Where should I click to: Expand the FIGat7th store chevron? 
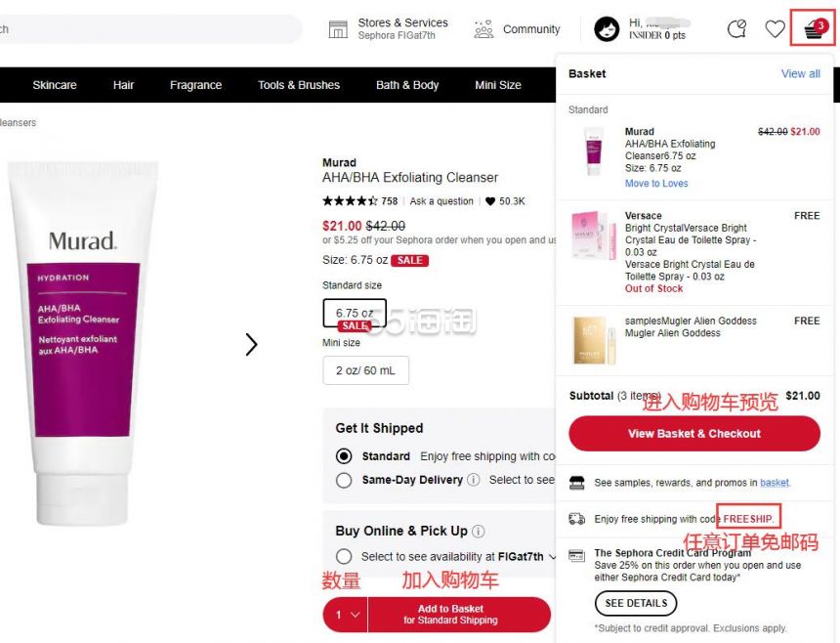(x=552, y=557)
